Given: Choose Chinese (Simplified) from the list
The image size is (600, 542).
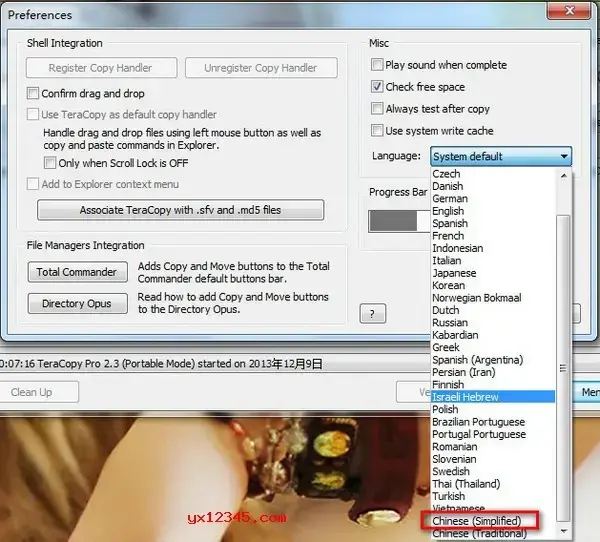Looking at the screenshot, I should click(493, 521).
